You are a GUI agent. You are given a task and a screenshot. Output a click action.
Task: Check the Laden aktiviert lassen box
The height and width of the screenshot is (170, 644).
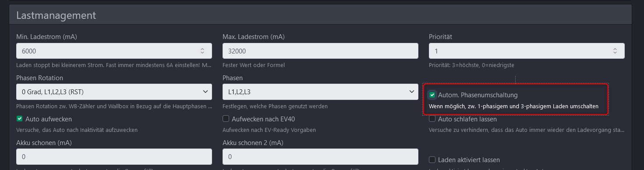432,160
